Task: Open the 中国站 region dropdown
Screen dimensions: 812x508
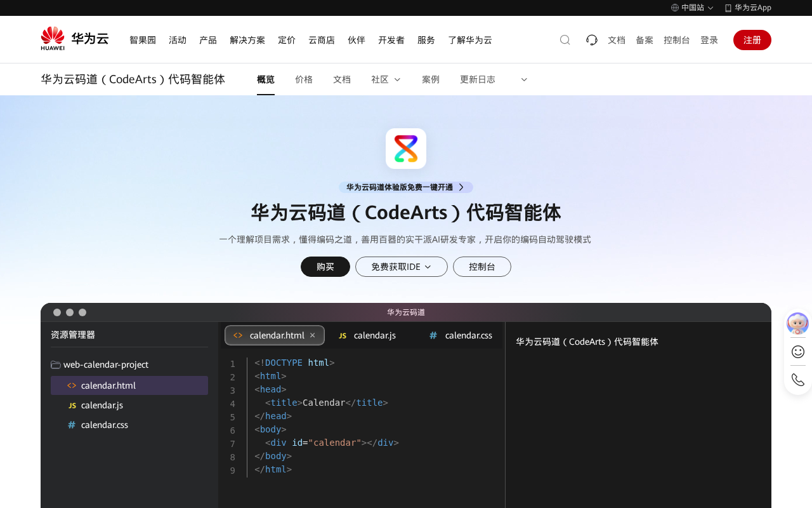Action: (x=692, y=8)
